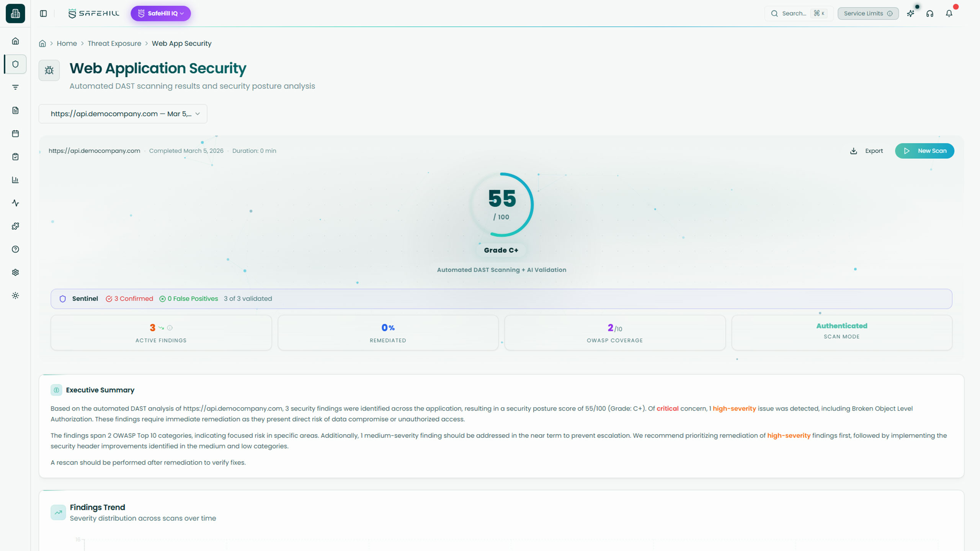The height and width of the screenshot is (551, 980).
Task: Click the calendar icon in the sidebar
Action: click(x=15, y=134)
